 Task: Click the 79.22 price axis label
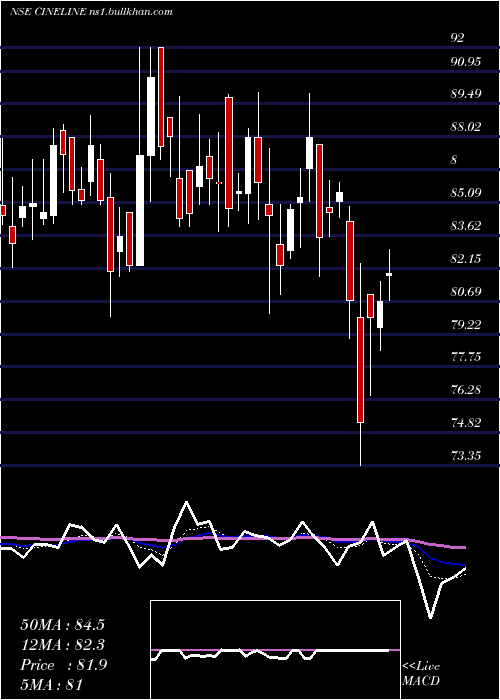[466, 325]
